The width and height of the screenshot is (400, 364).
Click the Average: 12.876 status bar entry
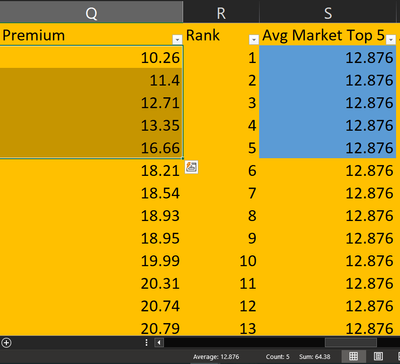click(x=216, y=357)
